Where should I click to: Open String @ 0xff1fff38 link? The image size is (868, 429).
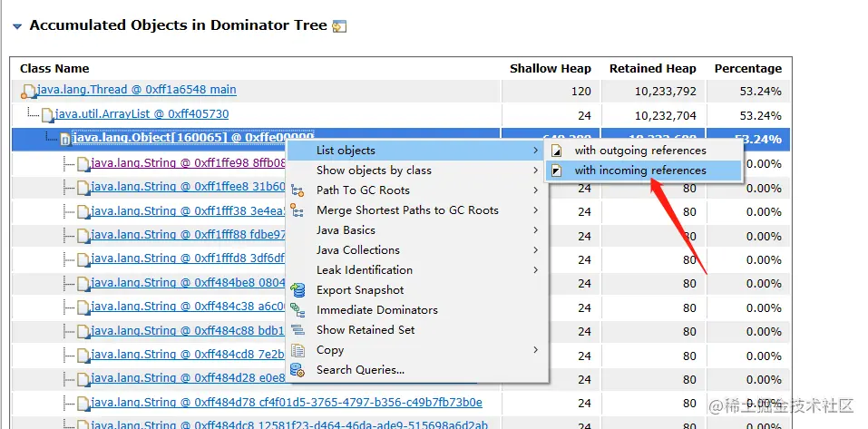(189, 211)
